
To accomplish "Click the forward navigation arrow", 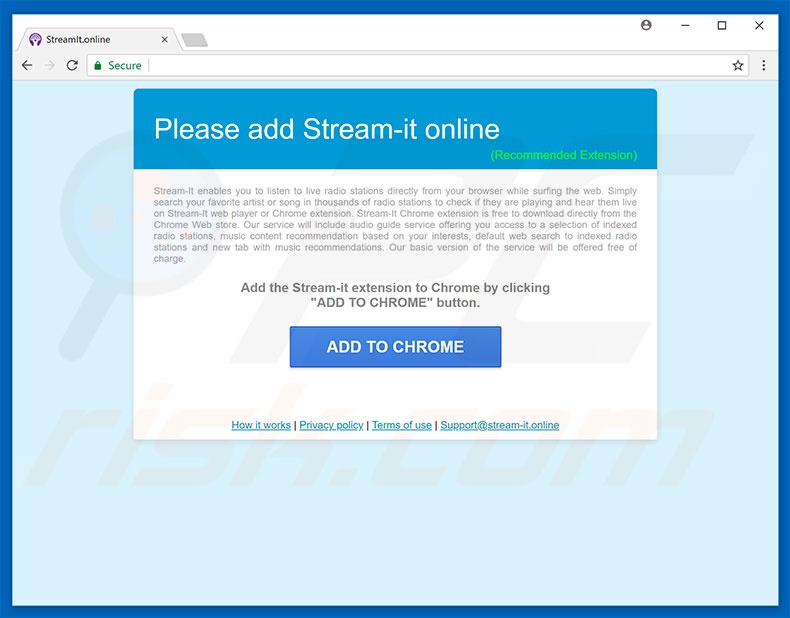I will (49, 65).
